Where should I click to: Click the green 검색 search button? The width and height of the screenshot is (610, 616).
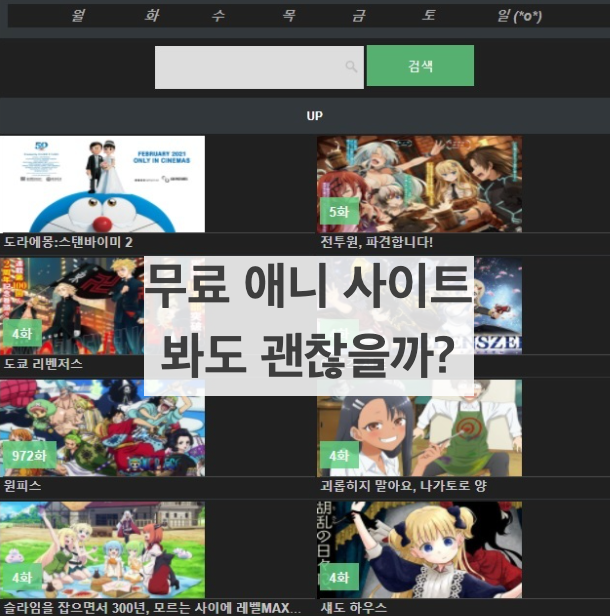(x=420, y=66)
